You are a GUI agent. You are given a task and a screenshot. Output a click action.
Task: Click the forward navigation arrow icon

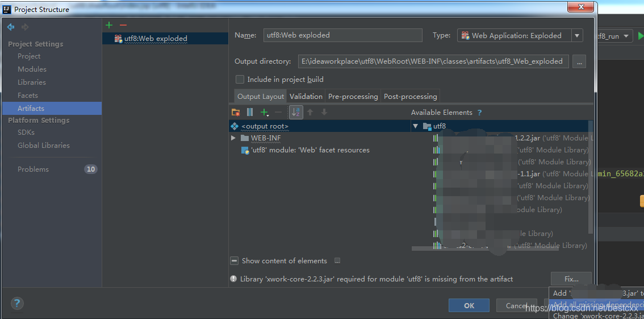click(25, 27)
